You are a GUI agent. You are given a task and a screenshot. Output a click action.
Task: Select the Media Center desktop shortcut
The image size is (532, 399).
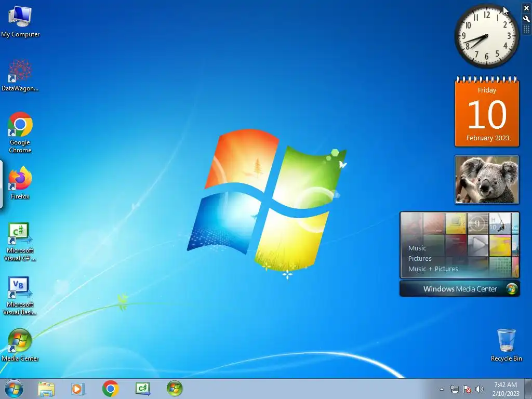click(x=20, y=345)
